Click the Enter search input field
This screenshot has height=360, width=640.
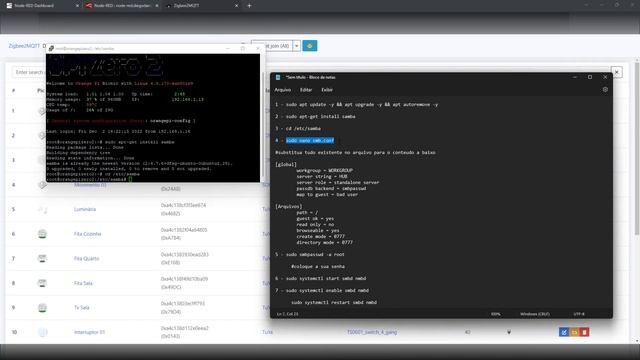[x=29, y=72]
